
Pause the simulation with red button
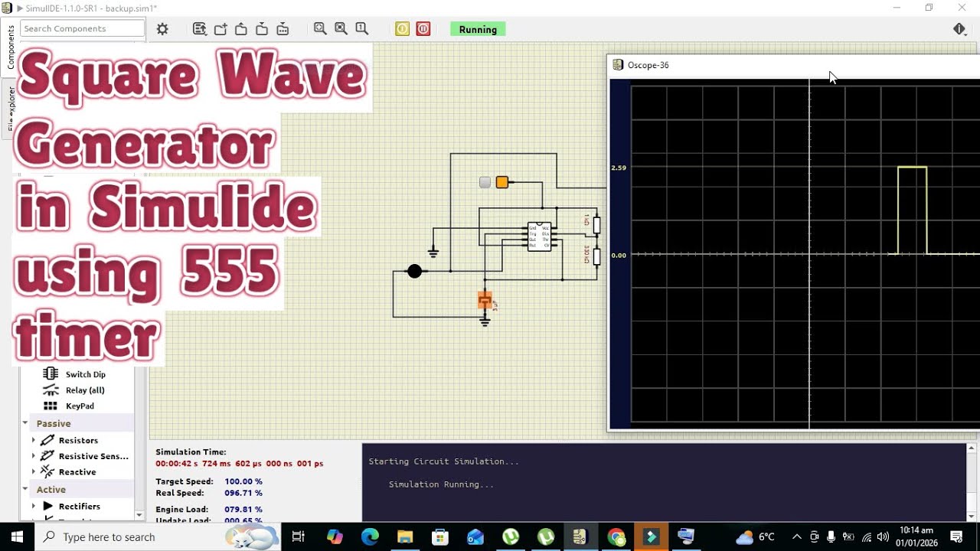423,29
